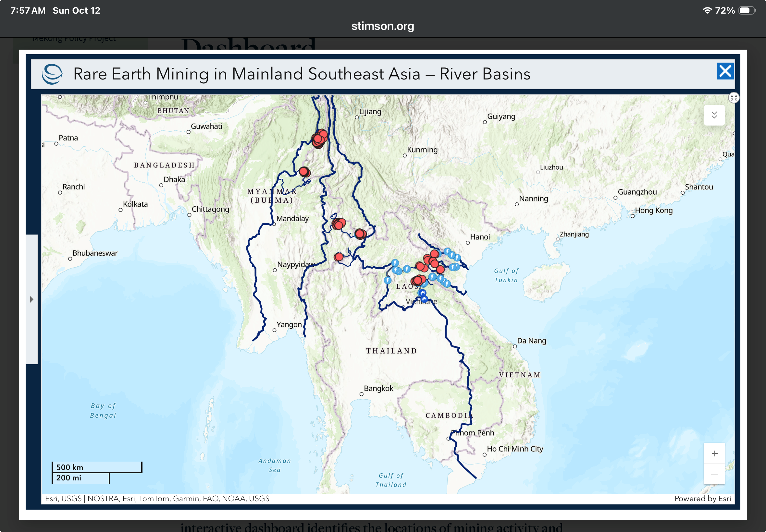Click the 500 km scale bar
Screen dimensions: 766x532
pos(97,467)
